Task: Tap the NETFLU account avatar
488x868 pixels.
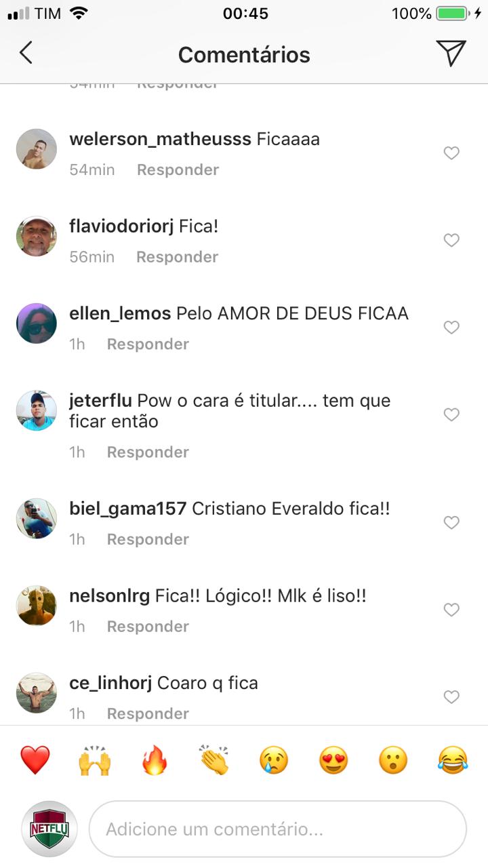Action: [49, 829]
